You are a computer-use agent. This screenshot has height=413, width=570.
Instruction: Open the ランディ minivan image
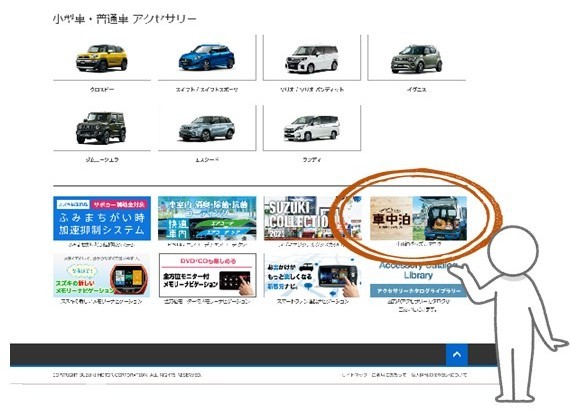click(312, 128)
